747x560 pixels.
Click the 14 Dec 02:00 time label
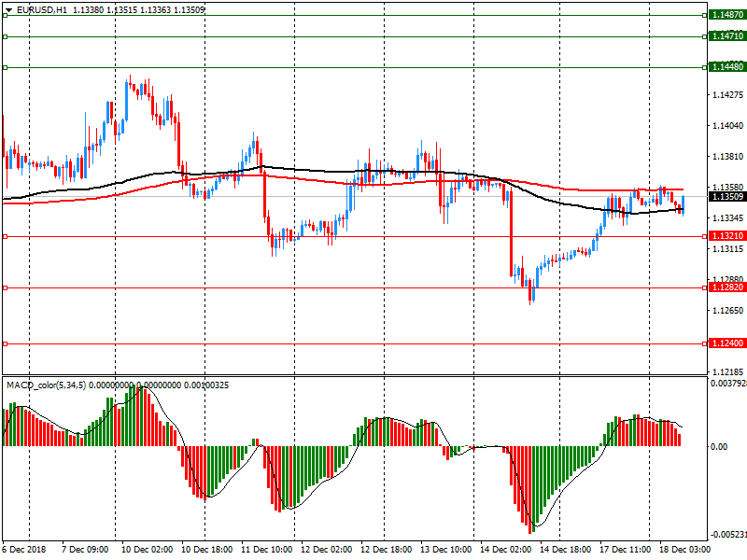tap(507, 551)
